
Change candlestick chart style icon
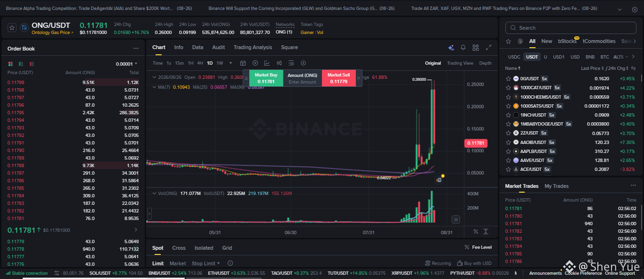tap(279, 63)
